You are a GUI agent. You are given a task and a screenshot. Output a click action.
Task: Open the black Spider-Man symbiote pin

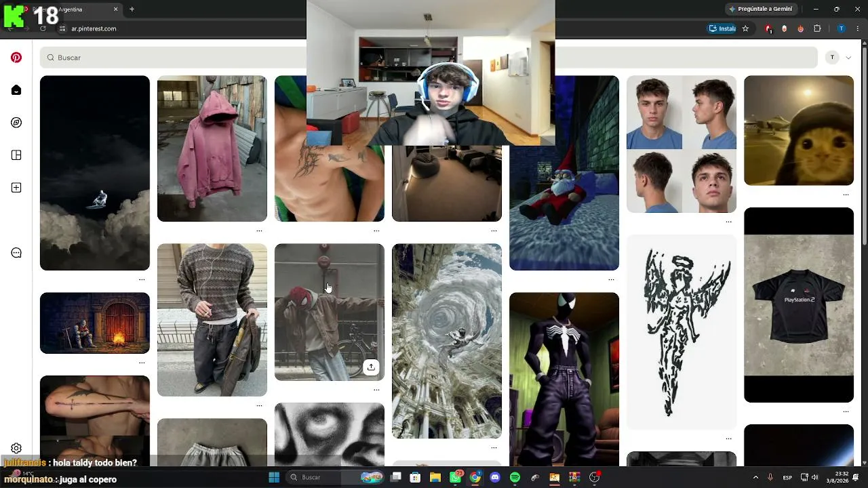coord(564,380)
